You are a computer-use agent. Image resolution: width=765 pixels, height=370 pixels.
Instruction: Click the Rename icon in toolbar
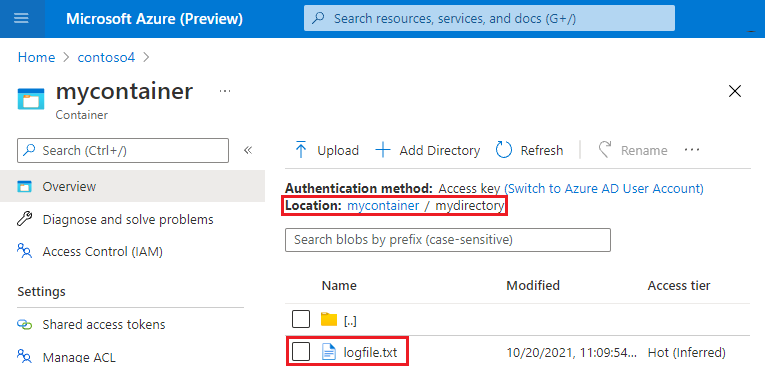(x=605, y=150)
